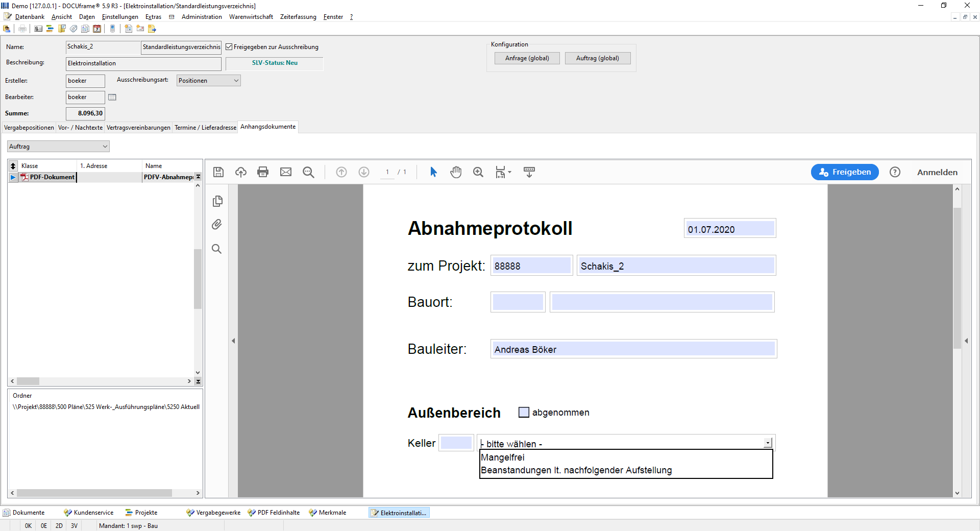Click the price tag icon in main toolbar
Viewport: 980px width, 531px height.
(73, 29)
